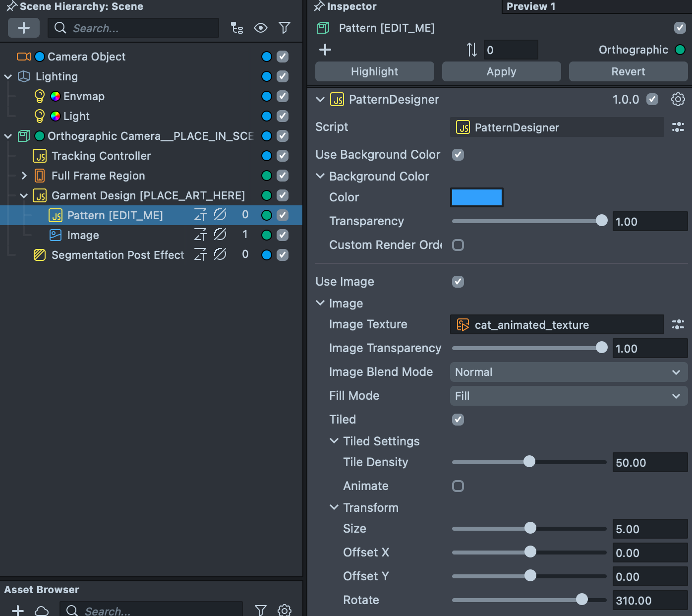Click the eye visibility icon in hierarchy toolbar
The height and width of the screenshot is (616, 692).
click(261, 28)
